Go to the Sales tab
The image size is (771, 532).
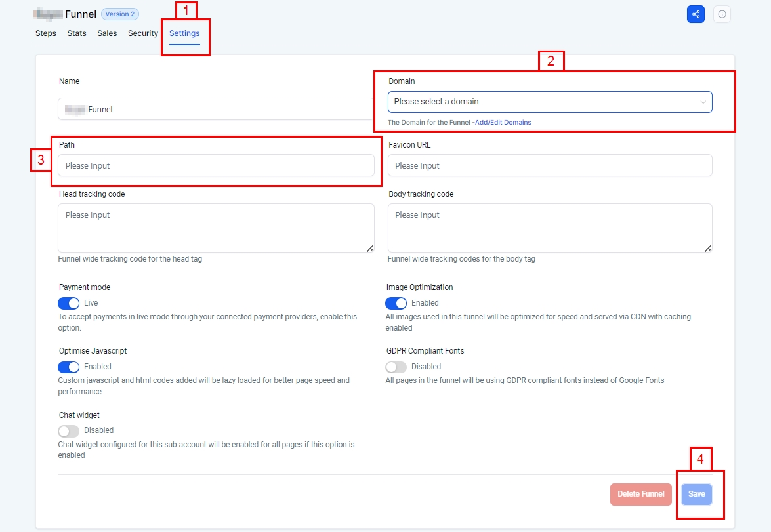[107, 33]
